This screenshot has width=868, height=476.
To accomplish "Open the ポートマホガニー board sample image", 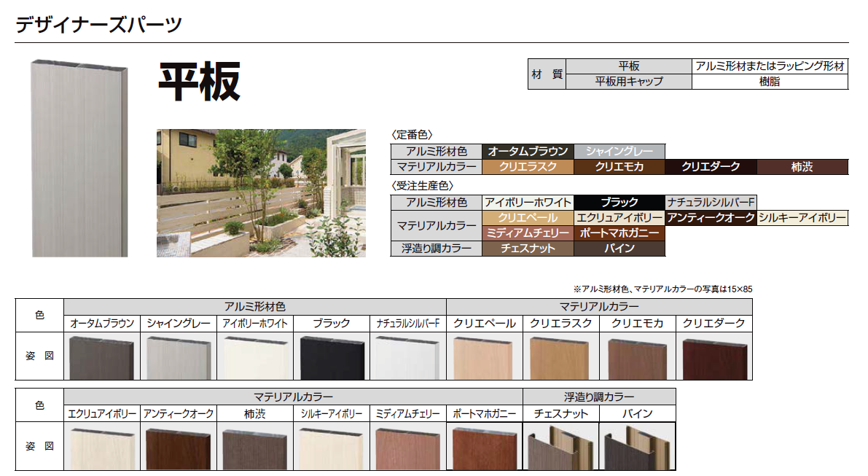I will [485, 448].
